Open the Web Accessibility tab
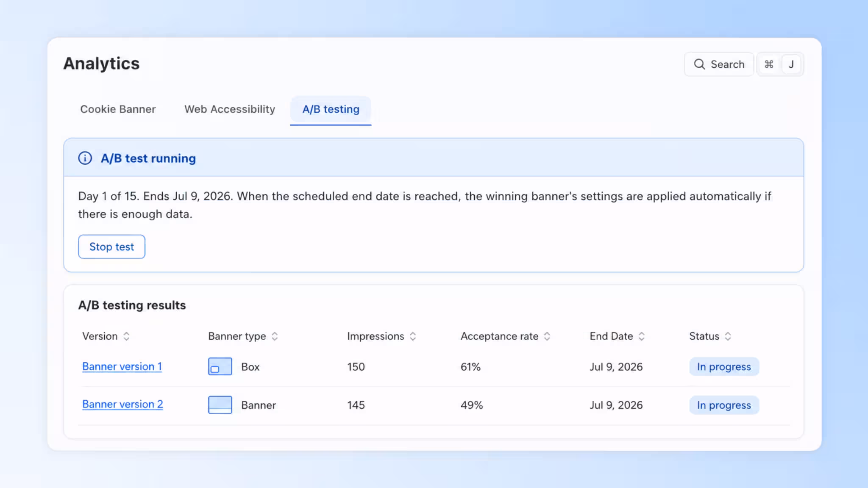Image resolution: width=868 pixels, height=488 pixels. pyautogui.click(x=230, y=109)
